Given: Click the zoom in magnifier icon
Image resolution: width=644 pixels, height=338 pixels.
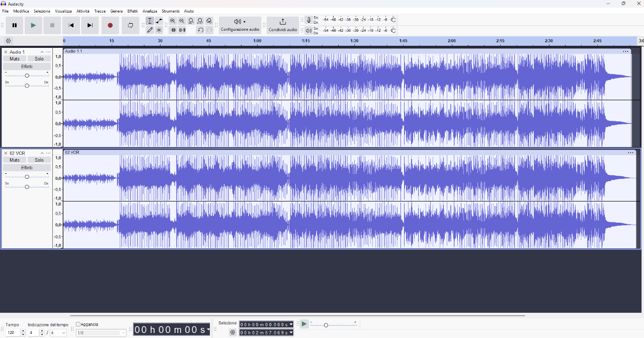Looking at the screenshot, I should (x=173, y=21).
